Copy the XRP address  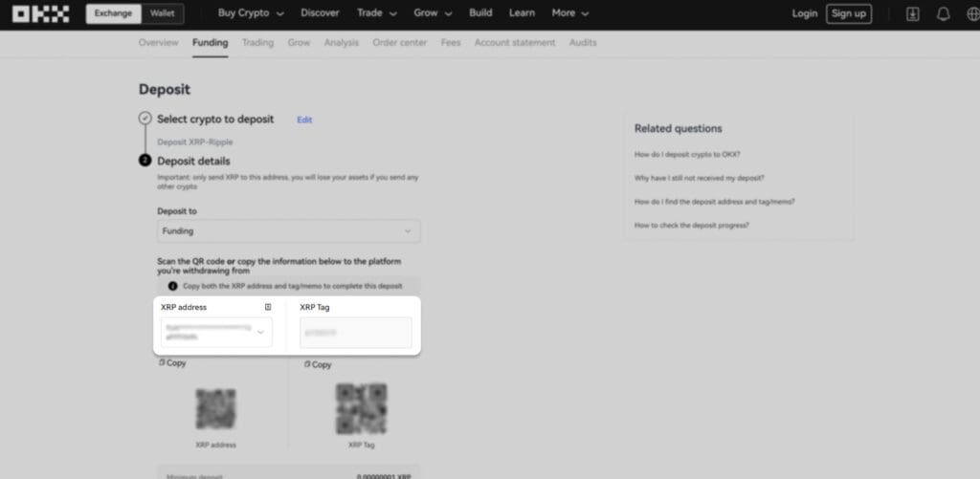(x=172, y=362)
